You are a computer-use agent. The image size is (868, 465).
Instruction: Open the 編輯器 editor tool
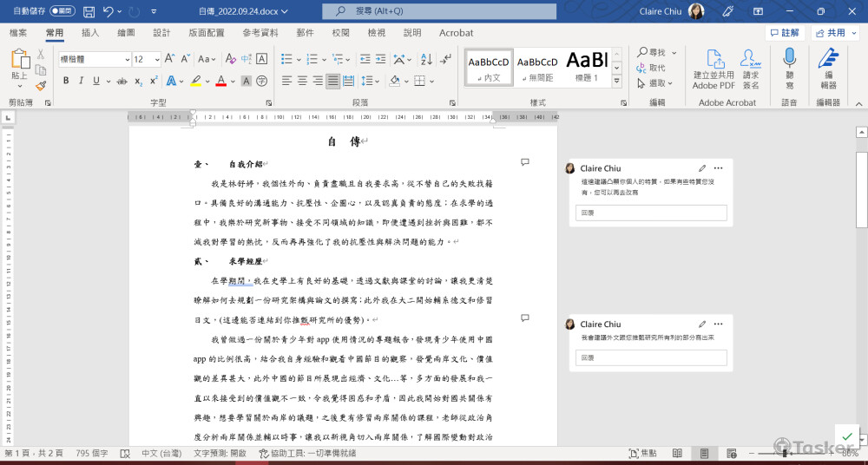click(829, 69)
